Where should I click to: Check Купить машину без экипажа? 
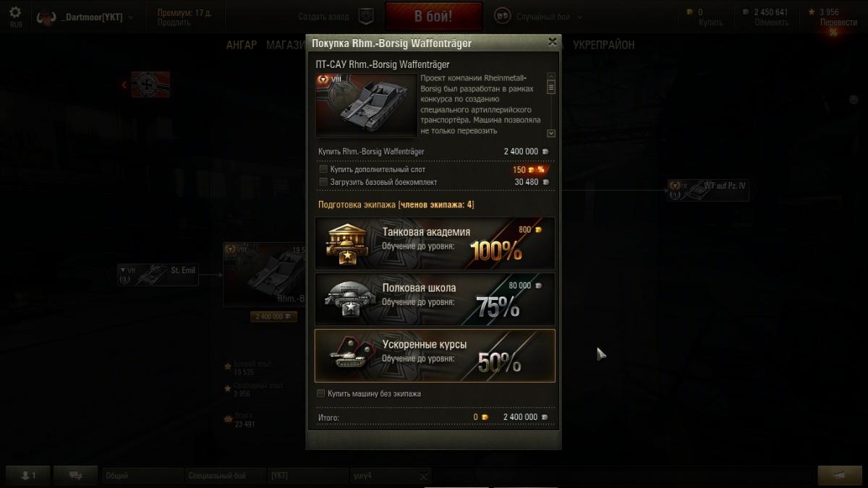(322, 394)
